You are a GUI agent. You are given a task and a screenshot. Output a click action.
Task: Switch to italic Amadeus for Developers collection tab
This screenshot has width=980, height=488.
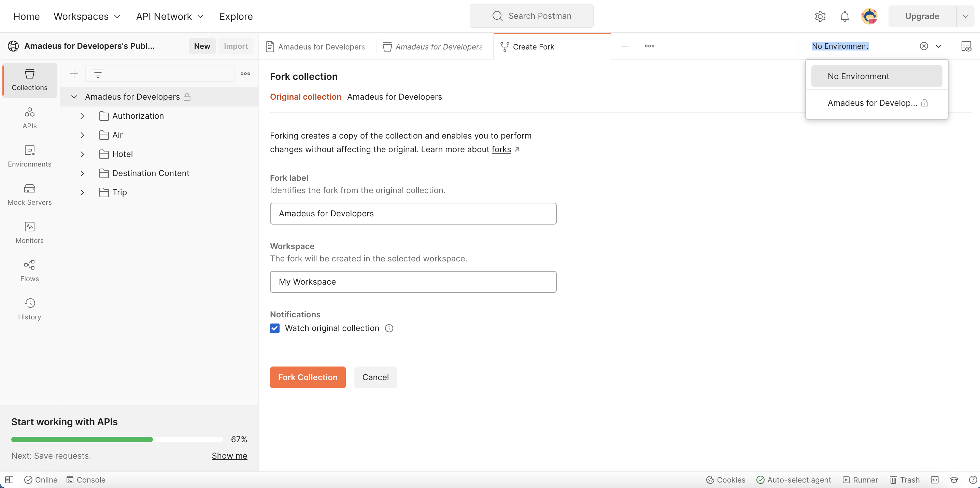[435, 46]
